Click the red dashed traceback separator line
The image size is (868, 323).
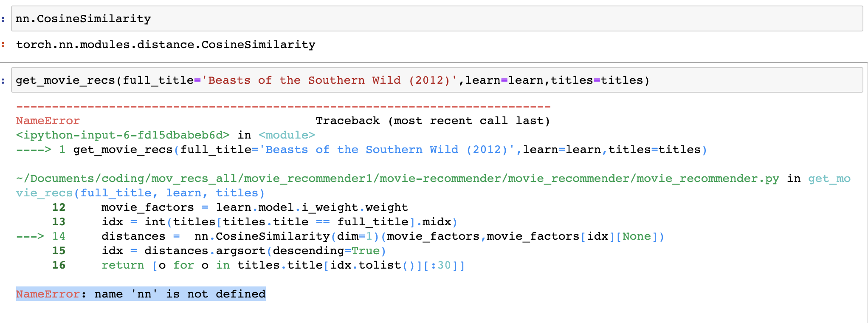pyautogui.click(x=283, y=106)
